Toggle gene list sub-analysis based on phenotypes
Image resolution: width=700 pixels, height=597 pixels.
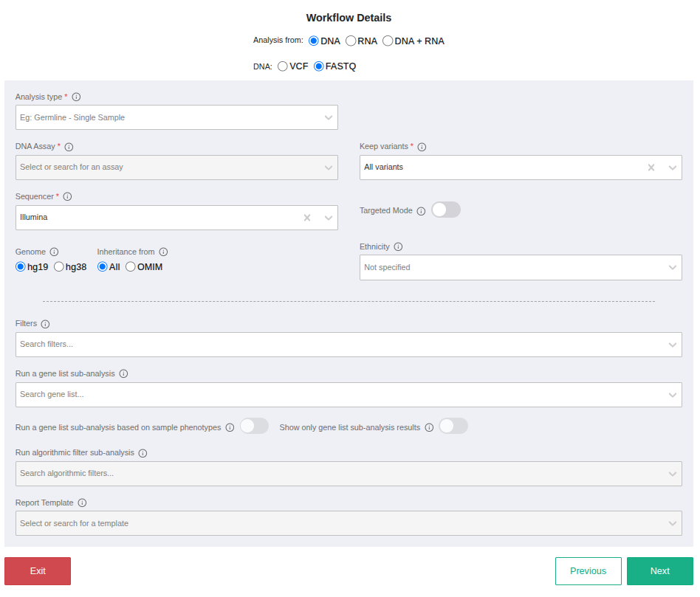[254, 427]
